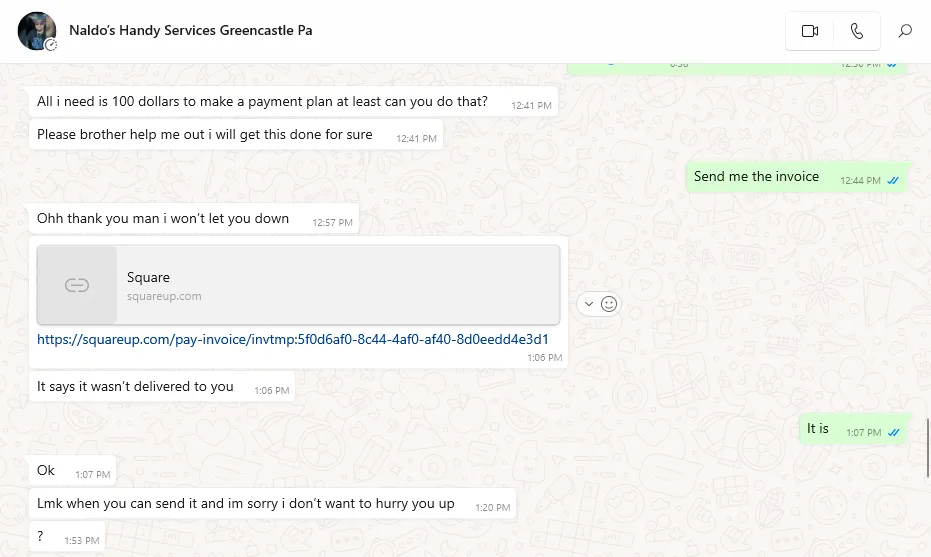931x557 pixels.
Task: Select the "Send me the invoice" message
Action: point(756,177)
